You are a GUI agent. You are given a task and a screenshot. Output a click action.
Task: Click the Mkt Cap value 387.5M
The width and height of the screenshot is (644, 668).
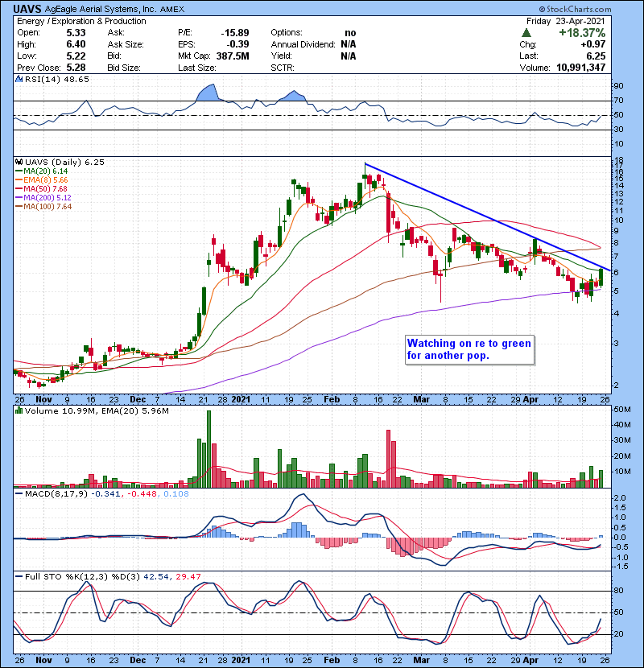pos(233,56)
